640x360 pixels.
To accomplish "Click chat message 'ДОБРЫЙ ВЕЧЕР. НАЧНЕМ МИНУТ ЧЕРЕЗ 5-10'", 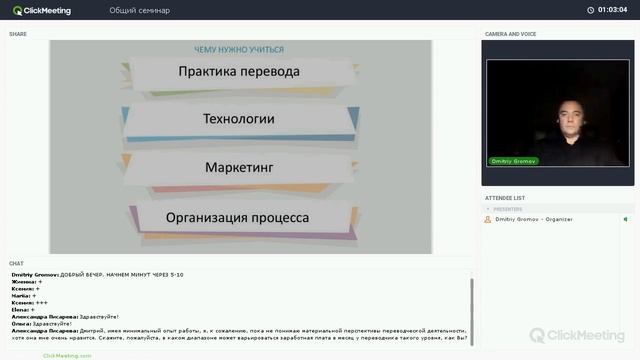I will pos(122,275).
